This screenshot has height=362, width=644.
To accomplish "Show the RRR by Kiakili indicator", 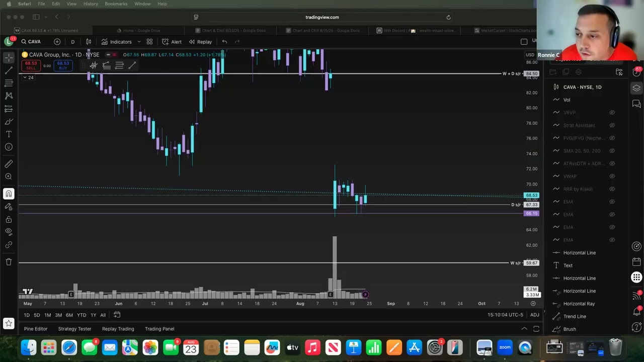I will [x=612, y=189].
